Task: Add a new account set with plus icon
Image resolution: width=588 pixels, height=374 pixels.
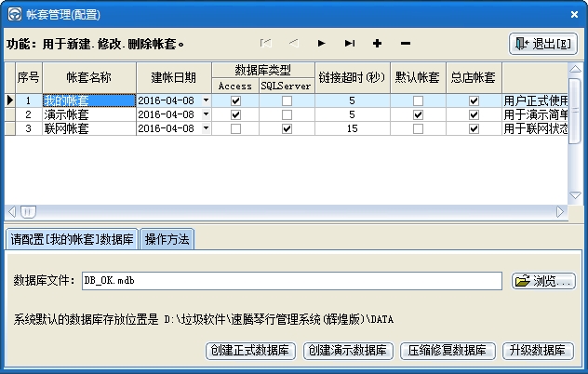Action: click(377, 44)
